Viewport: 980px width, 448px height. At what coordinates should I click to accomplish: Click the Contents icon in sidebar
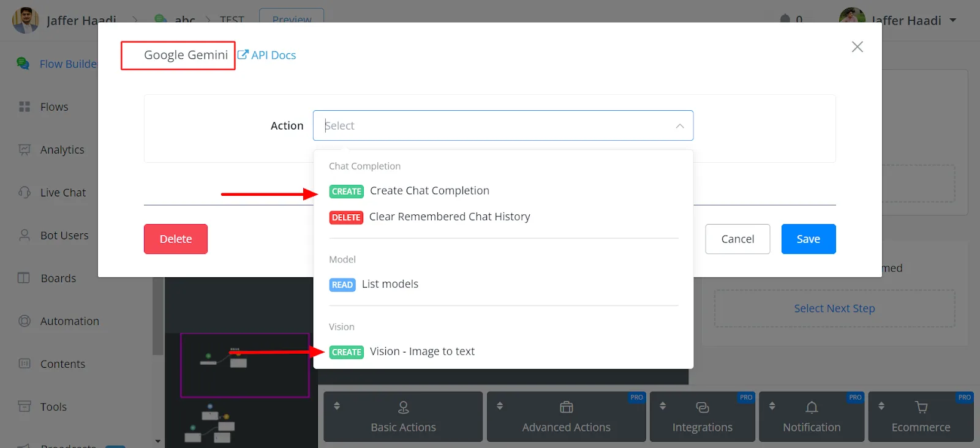coord(24,364)
